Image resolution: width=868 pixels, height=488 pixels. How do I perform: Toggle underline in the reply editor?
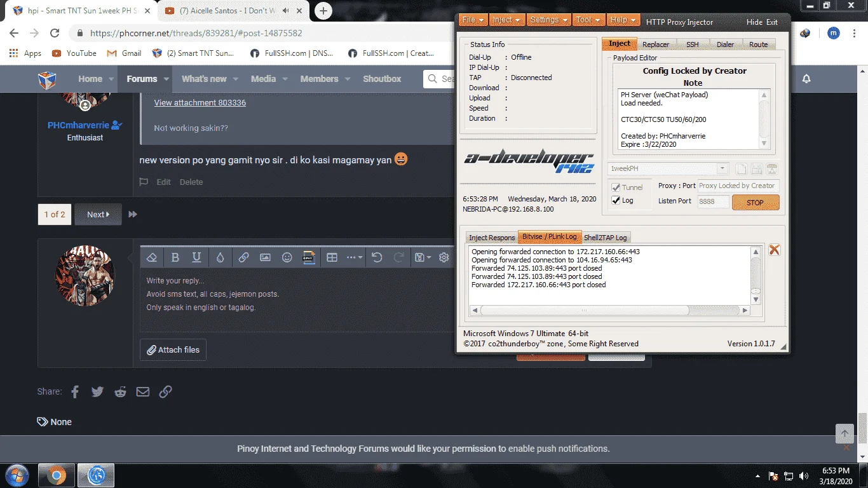point(197,257)
